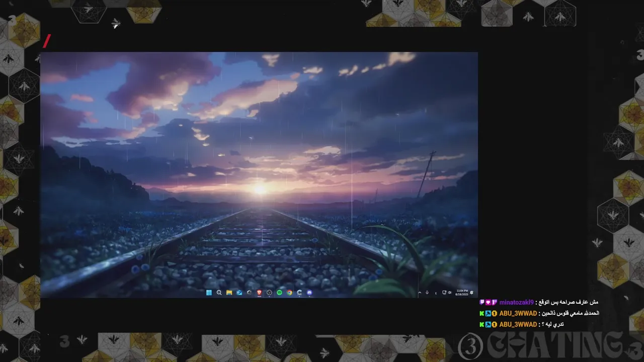Open the 11:04 PM clock and date
Viewport: 644px width, 362px height.
pos(462,293)
